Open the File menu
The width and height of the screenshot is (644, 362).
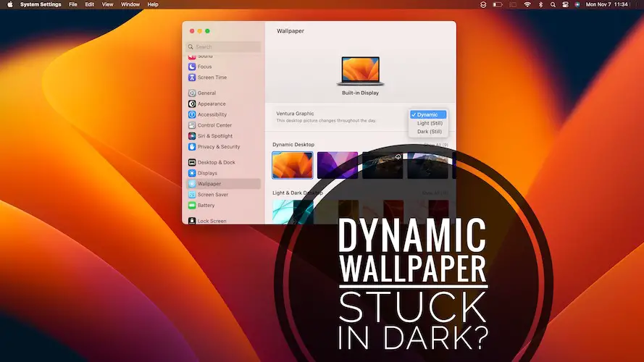(x=73, y=4)
